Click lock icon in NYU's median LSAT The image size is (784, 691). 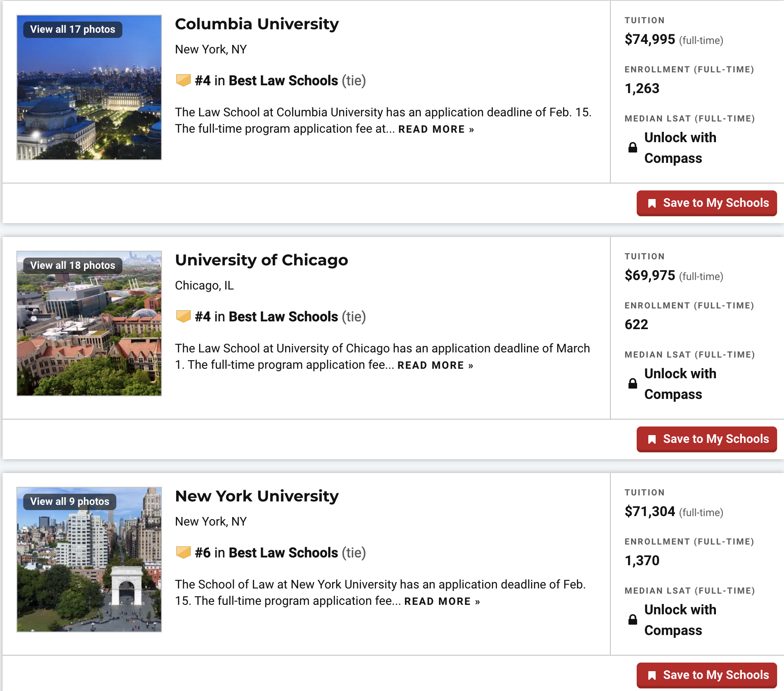[x=632, y=619]
